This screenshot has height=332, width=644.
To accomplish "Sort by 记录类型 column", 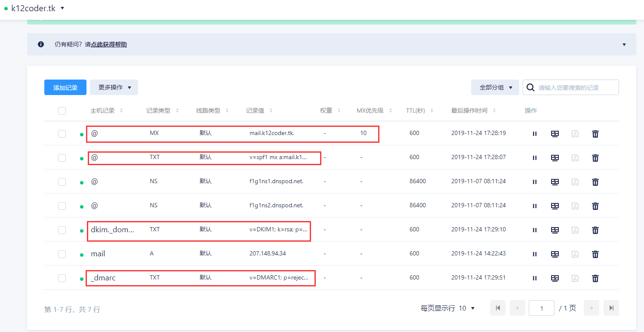I will 177,111.
